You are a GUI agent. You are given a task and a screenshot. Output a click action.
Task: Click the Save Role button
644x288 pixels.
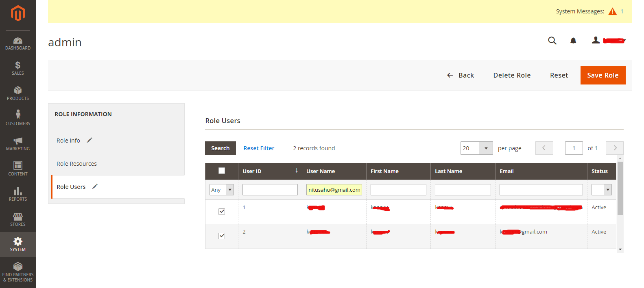pyautogui.click(x=603, y=75)
